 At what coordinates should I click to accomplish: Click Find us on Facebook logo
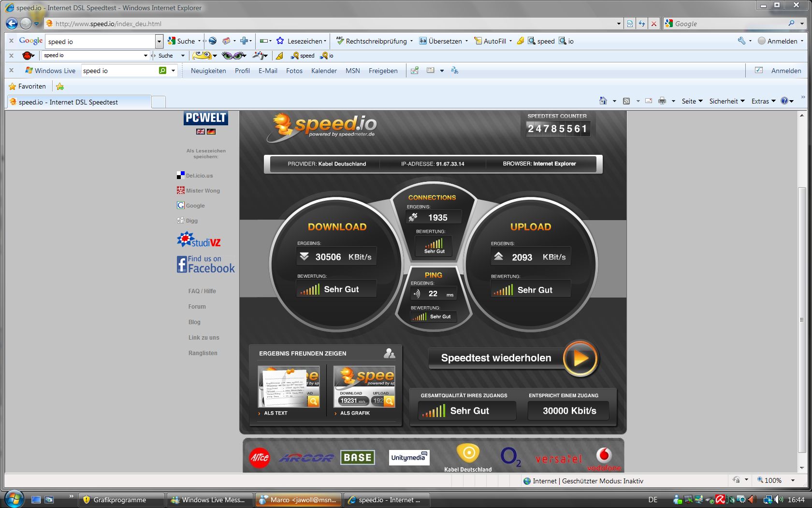(x=206, y=264)
